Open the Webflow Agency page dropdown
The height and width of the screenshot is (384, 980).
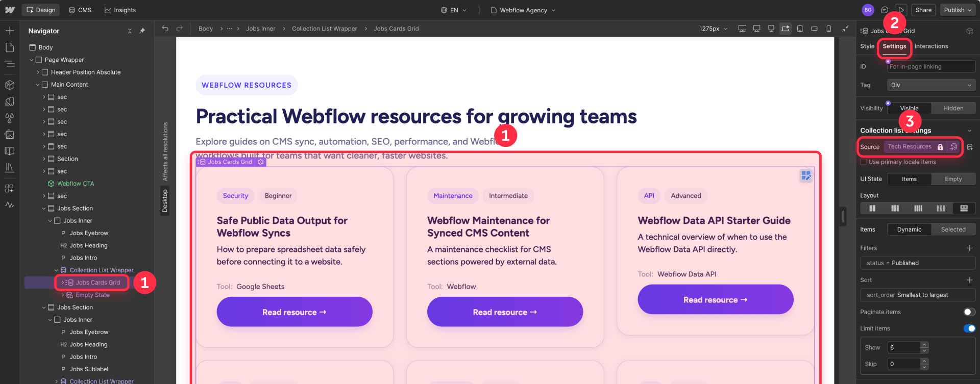click(x=523, y=10)
